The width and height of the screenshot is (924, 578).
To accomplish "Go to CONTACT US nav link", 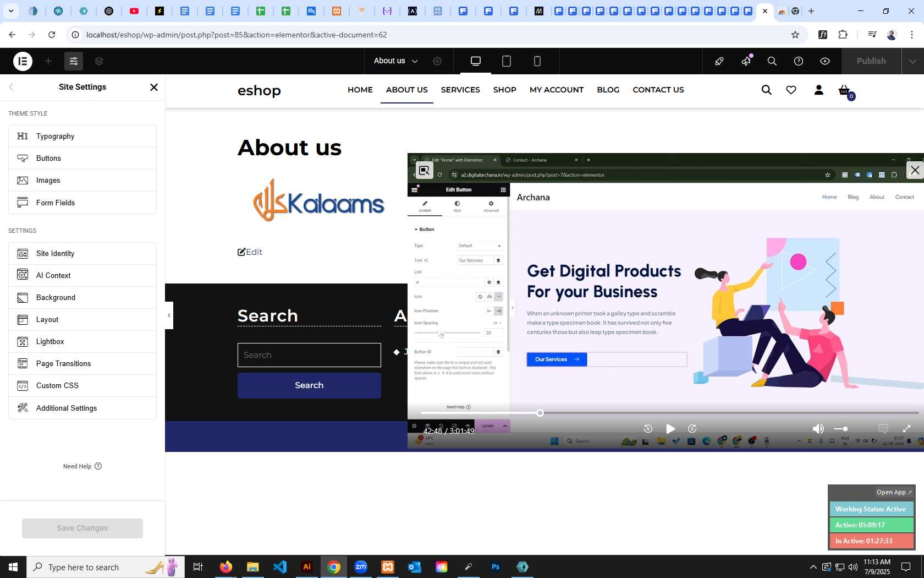I will (x=658, y=90).
